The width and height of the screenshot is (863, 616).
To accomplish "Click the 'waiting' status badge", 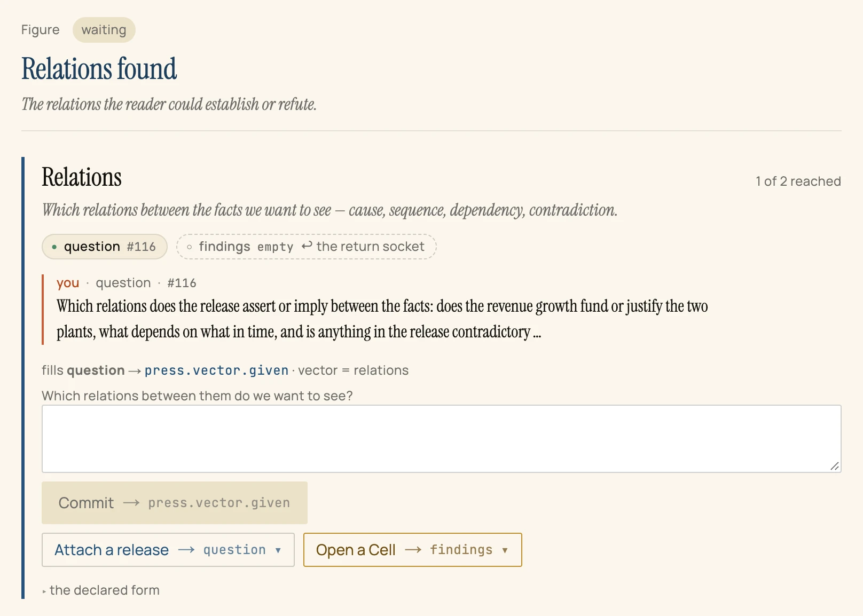I will click(104, 30).
